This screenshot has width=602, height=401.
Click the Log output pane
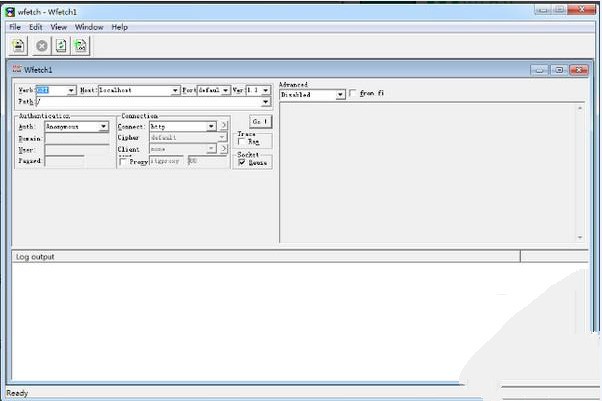point(299,322)
